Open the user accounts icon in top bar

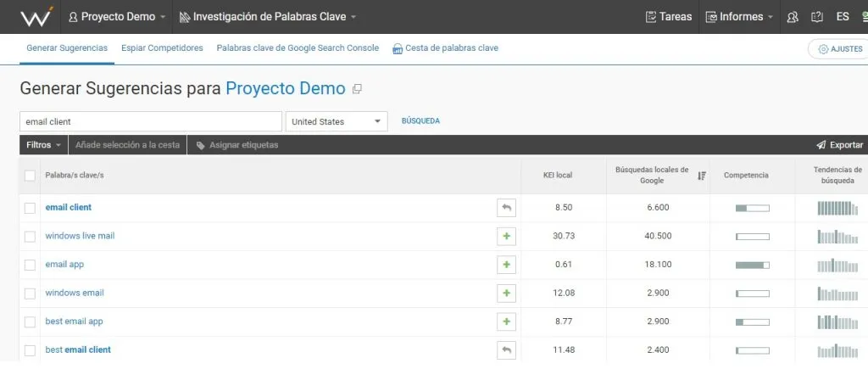click(793, 17)
